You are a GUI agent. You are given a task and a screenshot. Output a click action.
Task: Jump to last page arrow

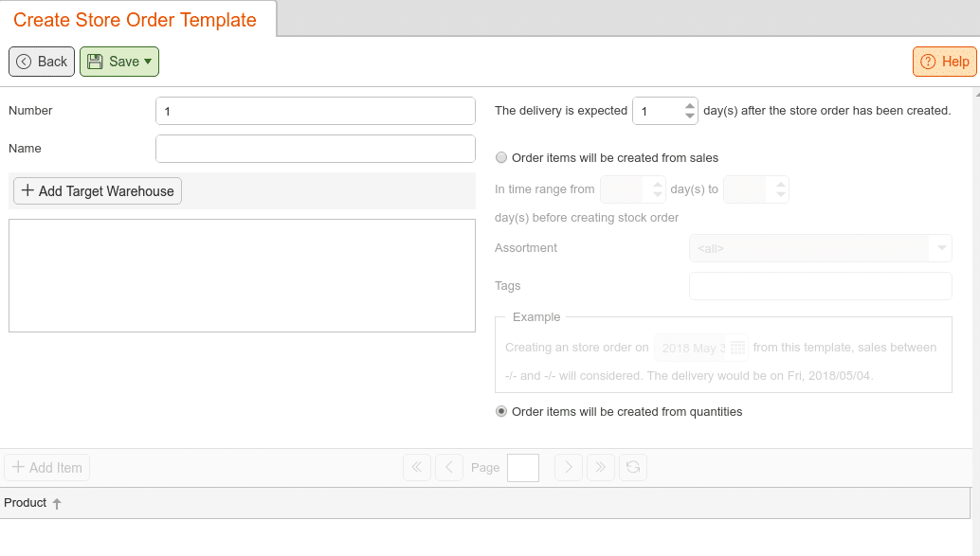click(x=601, y=467)
